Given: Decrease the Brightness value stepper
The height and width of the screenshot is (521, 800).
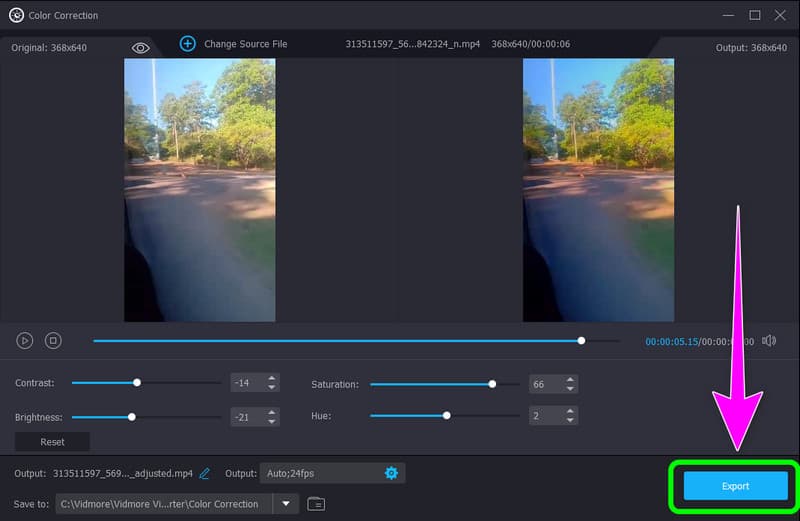Looking at the screenshot, I should pos(272,421).
